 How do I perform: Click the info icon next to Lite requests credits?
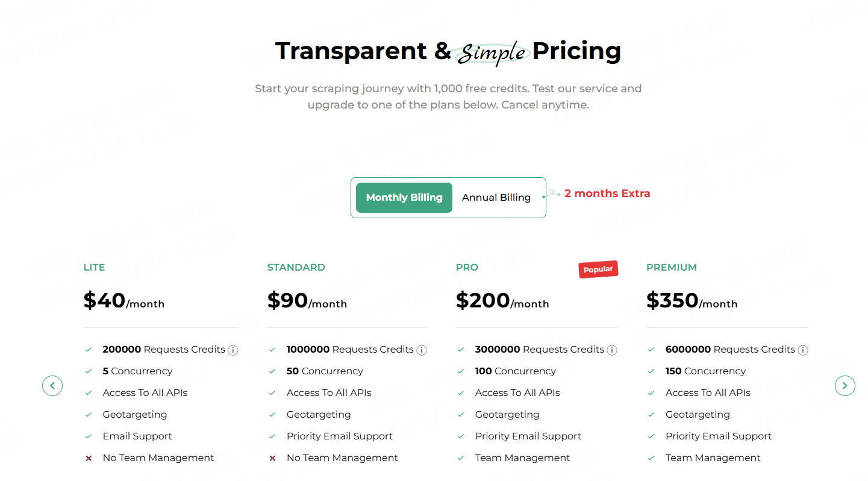click(233, 350)
